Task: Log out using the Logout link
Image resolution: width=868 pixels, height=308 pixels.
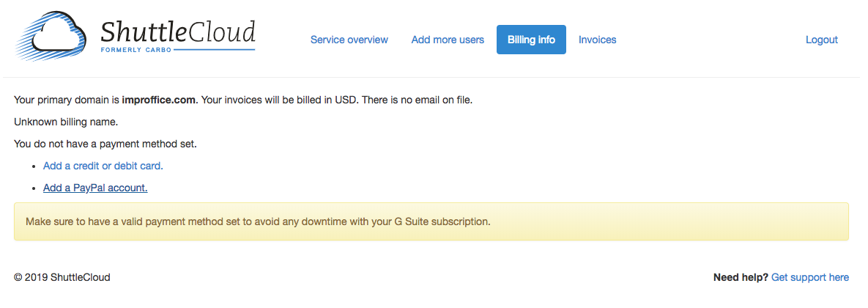Action: (822, 40)
